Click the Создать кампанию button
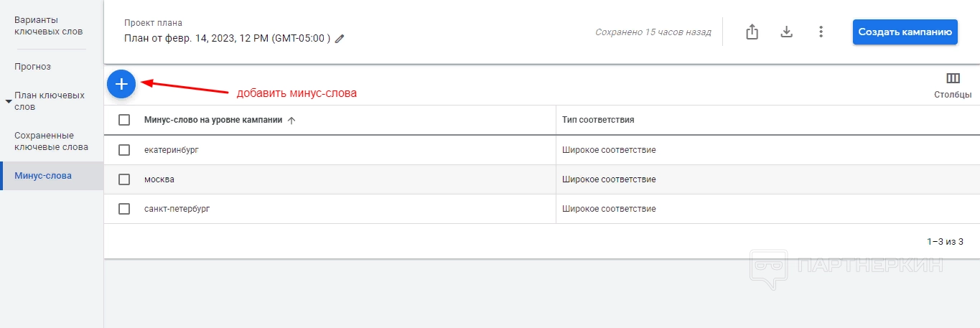Image resolution: width=980 pixels, height=328 pixels. coord(905,32)
